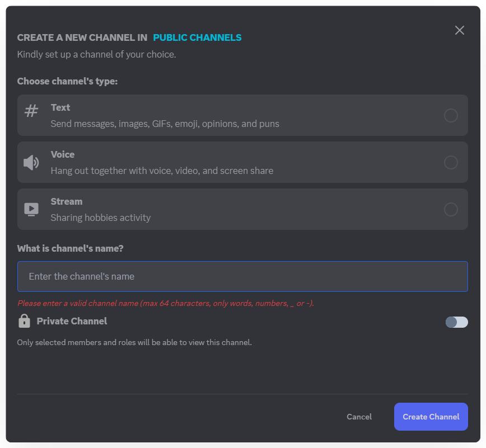Close the create channel dialog
This screenshot has width=486, height=448.
(460, 30)
